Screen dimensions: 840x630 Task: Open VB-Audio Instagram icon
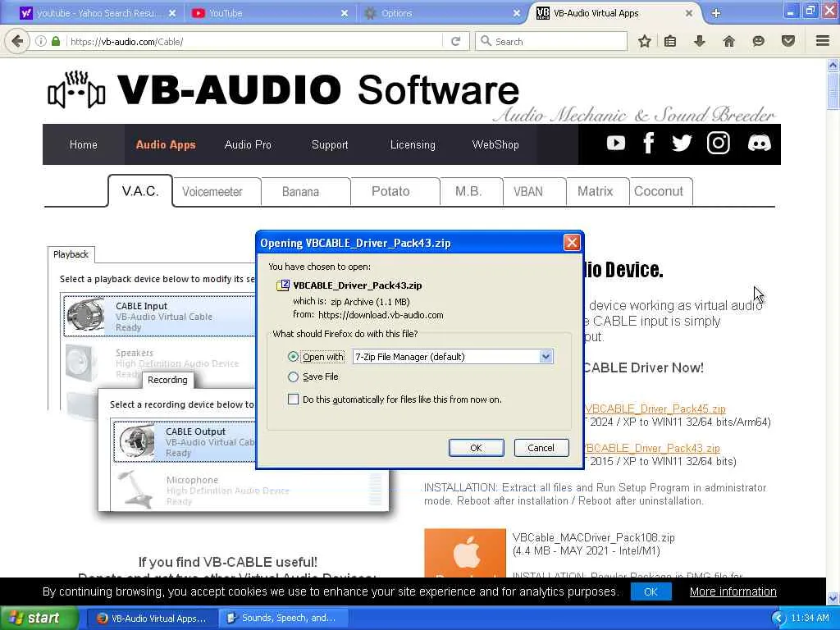(719, 143)
